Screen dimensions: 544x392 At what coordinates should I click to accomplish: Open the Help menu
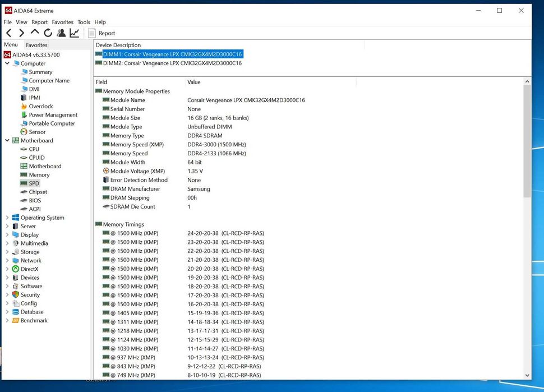[100, 22]
